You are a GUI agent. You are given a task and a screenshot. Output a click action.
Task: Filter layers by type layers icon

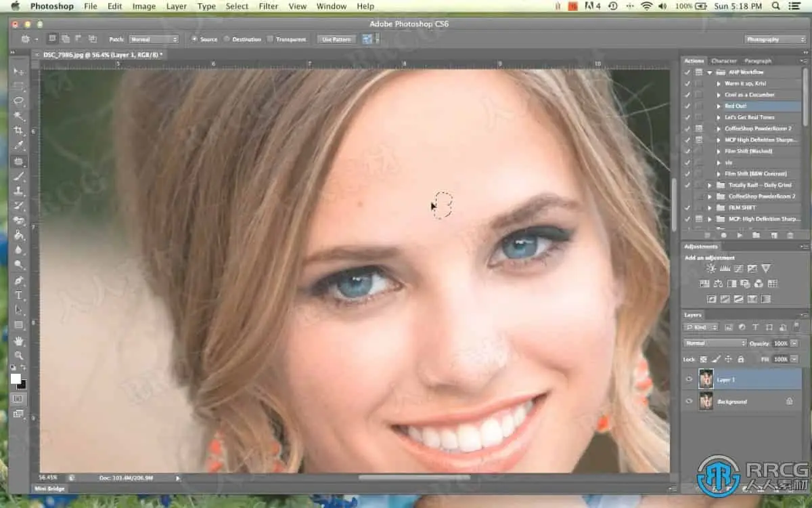pos(755,327)
